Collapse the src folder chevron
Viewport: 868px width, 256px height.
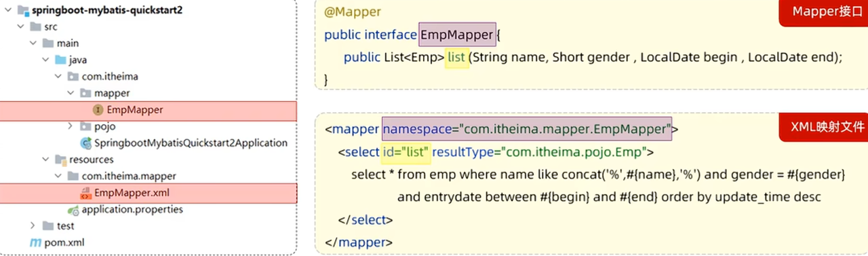(20, 27)
